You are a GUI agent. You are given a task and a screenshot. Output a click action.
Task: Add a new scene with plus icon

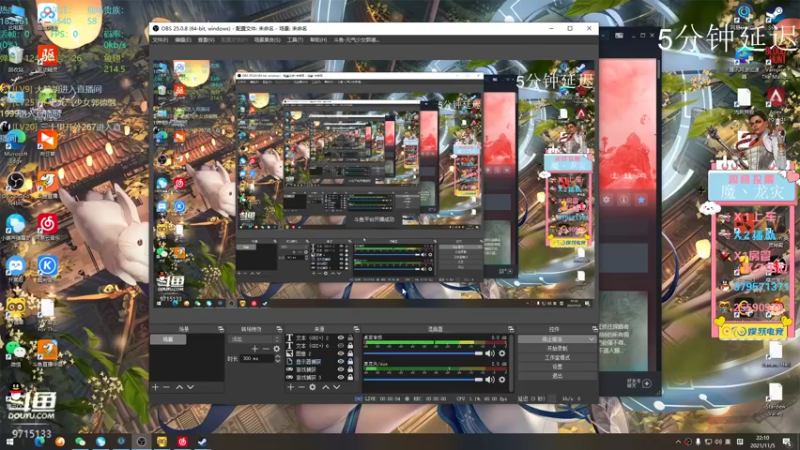pyautogui.click(x=156, y=387)
